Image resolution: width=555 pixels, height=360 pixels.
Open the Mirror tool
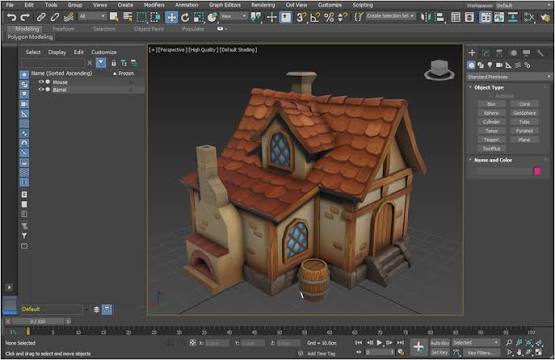(x=427, y=17)
